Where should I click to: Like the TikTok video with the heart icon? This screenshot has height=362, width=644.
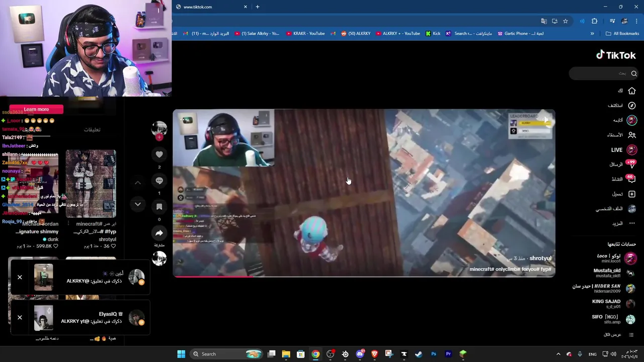pyautogui.click(x=159, y=154)
